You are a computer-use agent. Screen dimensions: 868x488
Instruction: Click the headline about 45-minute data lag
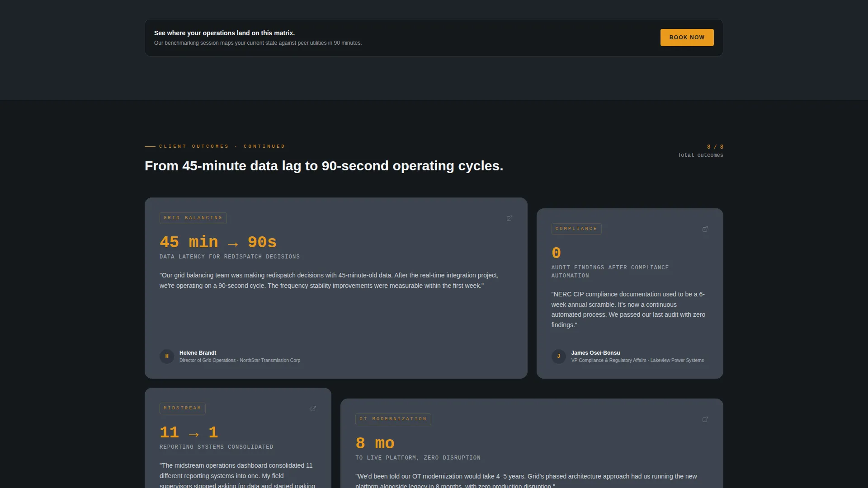[324, 166]
